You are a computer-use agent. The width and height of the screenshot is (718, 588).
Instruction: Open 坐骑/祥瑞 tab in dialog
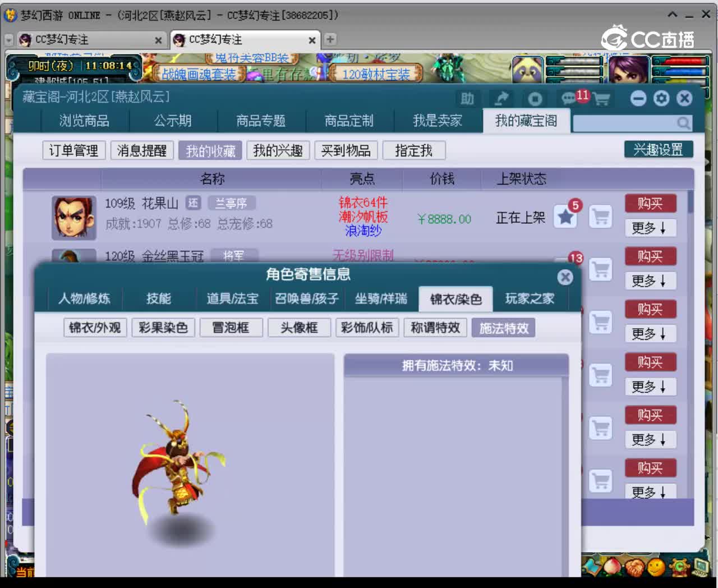tap(381, 298)
